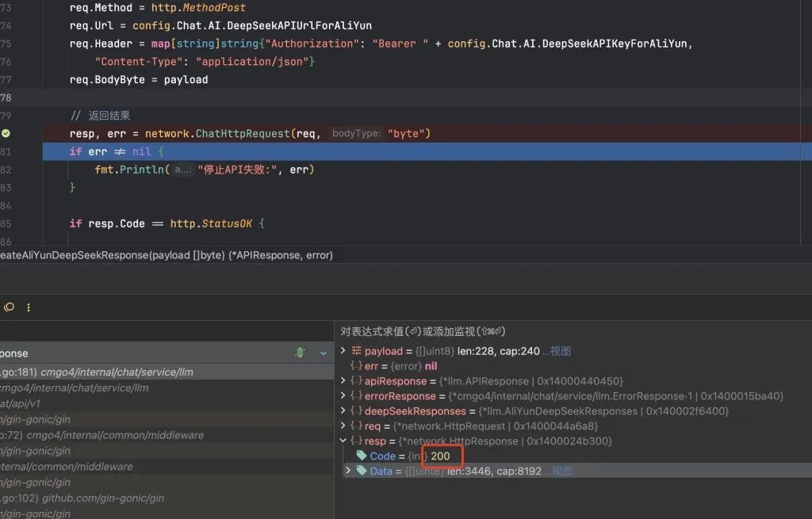Expand the apiResponse variable
This screenshot has height=519, width=812.
click(343, 381)
